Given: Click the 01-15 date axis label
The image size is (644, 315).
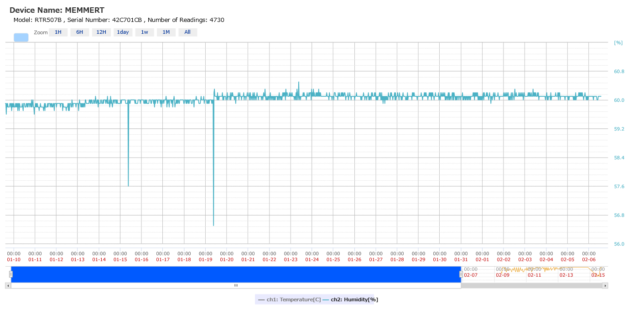Looking at the screenshot, I should click(x=120, y=260).
